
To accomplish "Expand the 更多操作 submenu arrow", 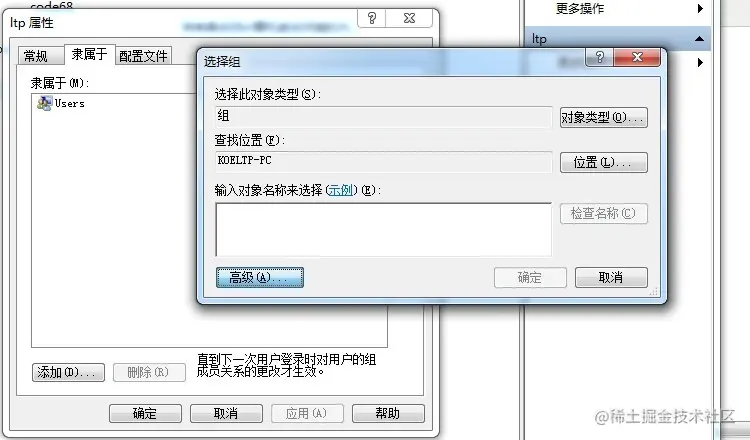I will 700,8.
